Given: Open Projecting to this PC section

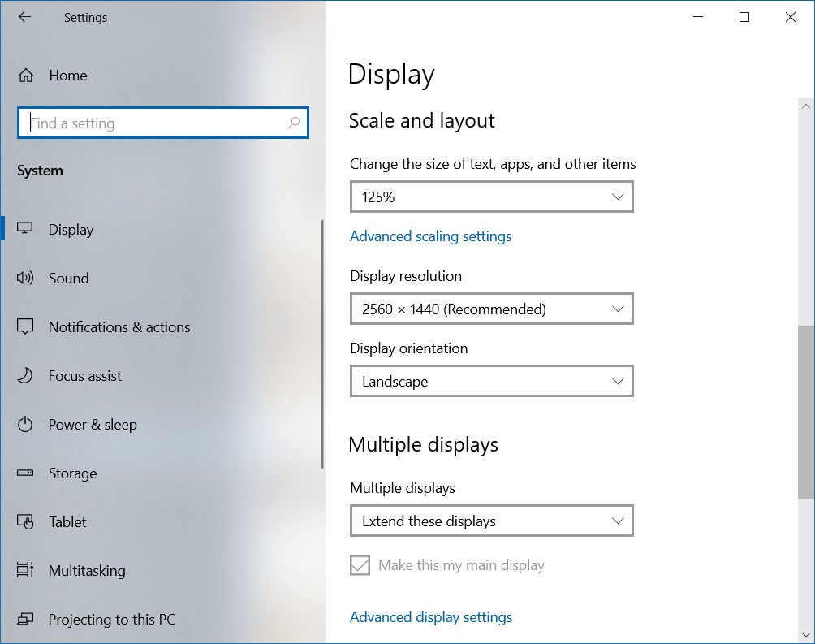Looking at the screenshot, I should click(111, 620).
